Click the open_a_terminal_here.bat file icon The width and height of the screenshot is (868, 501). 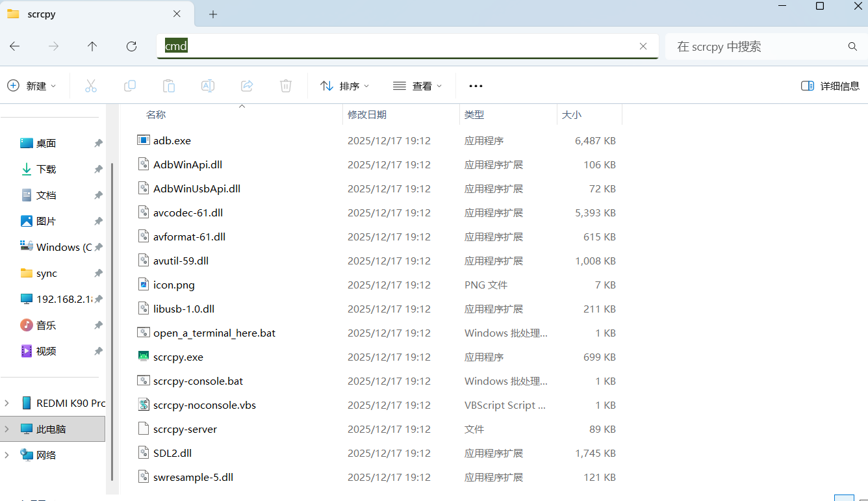point(144,333)
